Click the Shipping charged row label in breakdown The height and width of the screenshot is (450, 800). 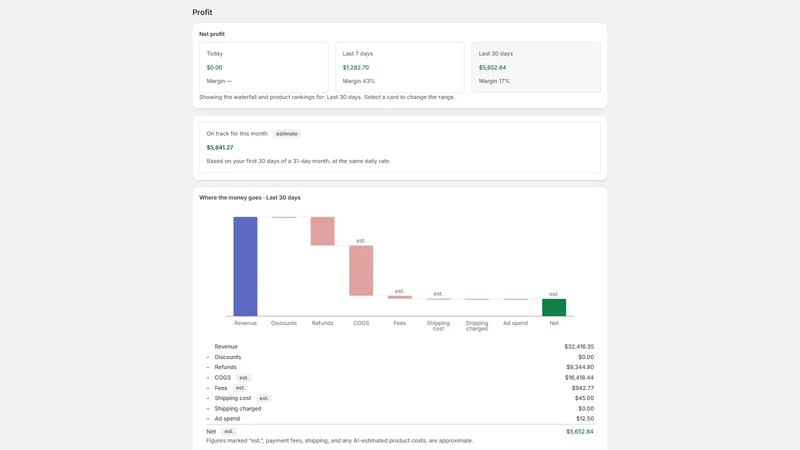[238, 408]
